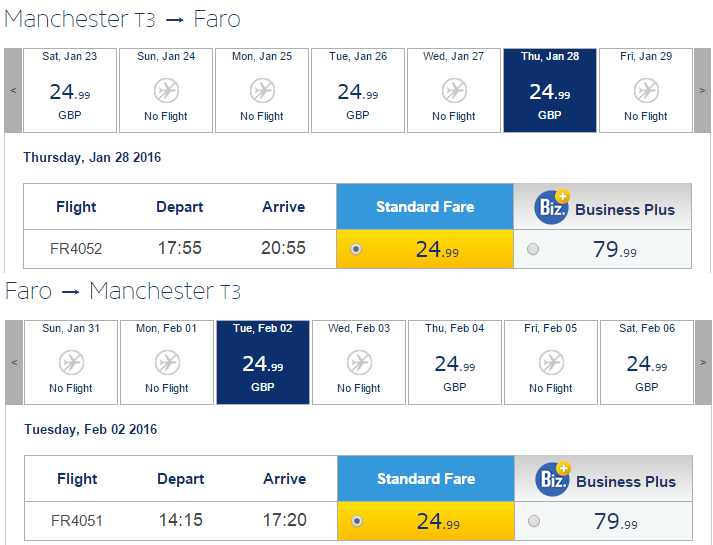Choose the Sat, Jan 23 outbound date tab
Image resolution: width=713 pixels, height=545 pixels.
click(x=70, y=90)
